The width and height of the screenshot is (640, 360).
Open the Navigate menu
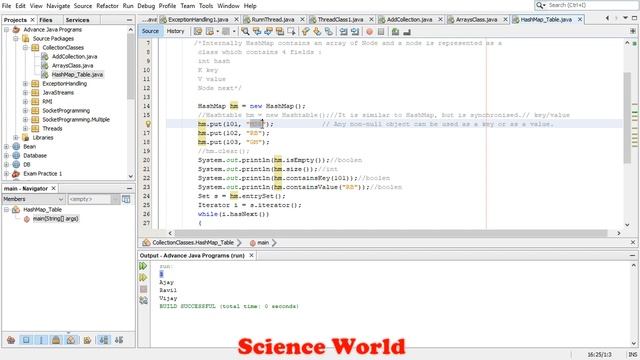(58, 6)
